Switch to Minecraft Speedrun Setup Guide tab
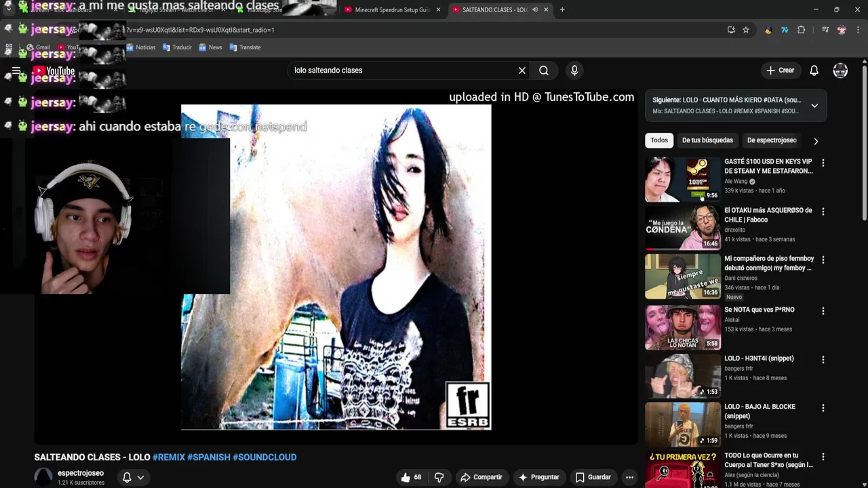868x488 pixels. tap(392, 9)
